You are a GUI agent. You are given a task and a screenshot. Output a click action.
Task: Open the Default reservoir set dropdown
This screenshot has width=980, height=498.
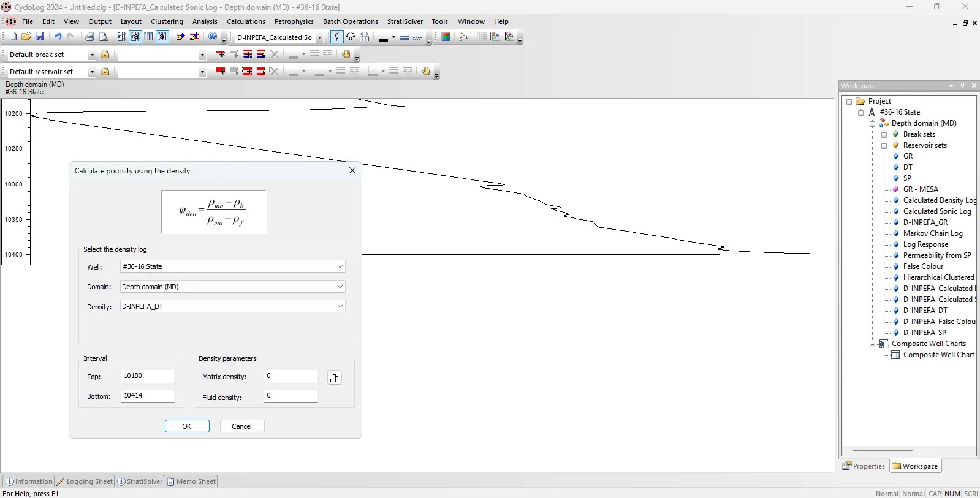(x=92, y=72)
